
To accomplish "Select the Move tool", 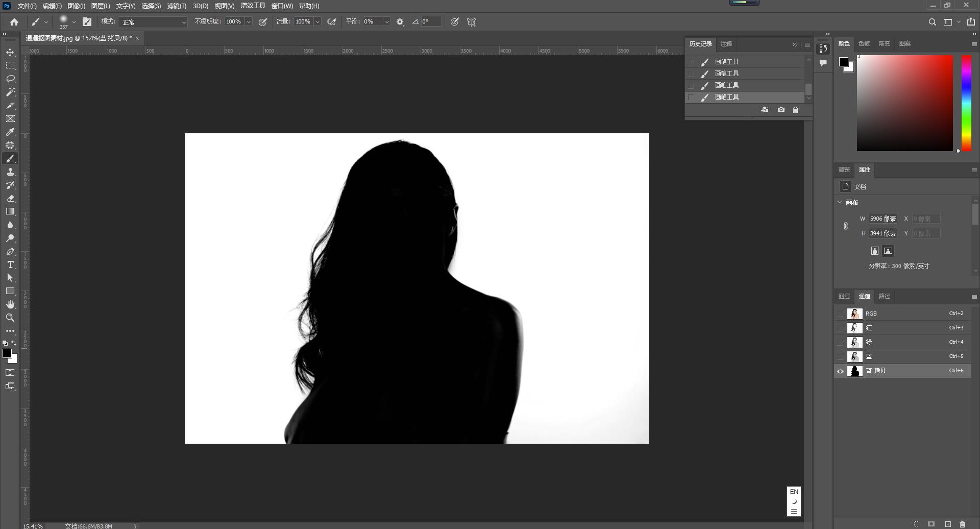I will [10, 53].
